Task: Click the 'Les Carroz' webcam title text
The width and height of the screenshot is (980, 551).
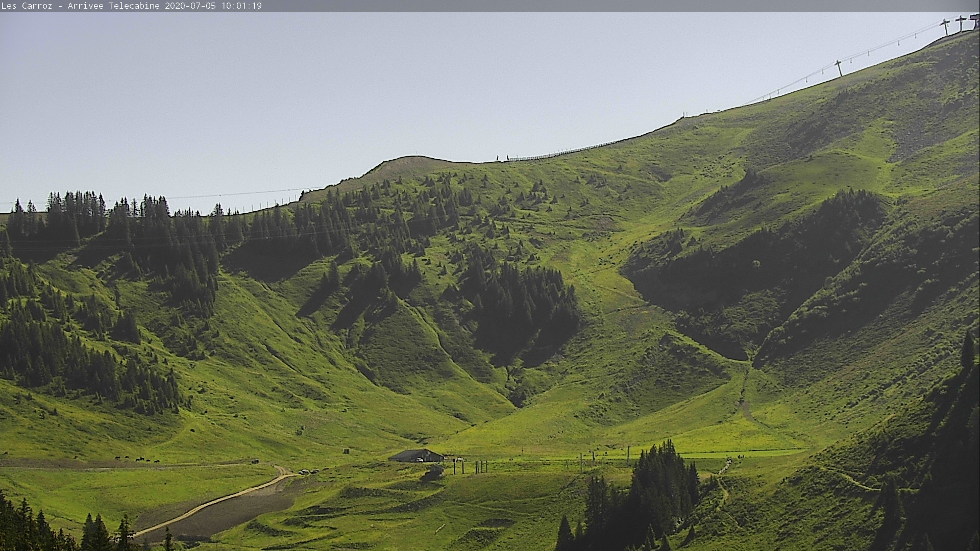Action: click(27, 6)
